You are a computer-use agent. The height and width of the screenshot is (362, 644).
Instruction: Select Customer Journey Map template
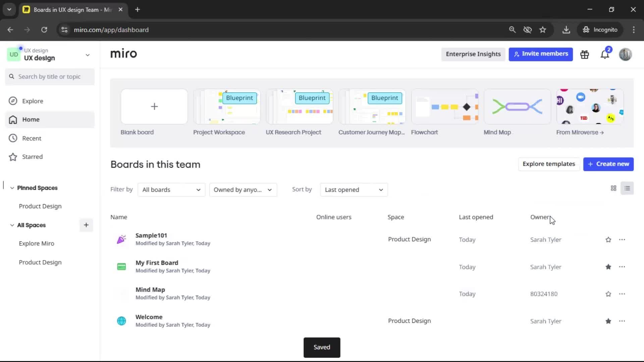tap(372, 107)
